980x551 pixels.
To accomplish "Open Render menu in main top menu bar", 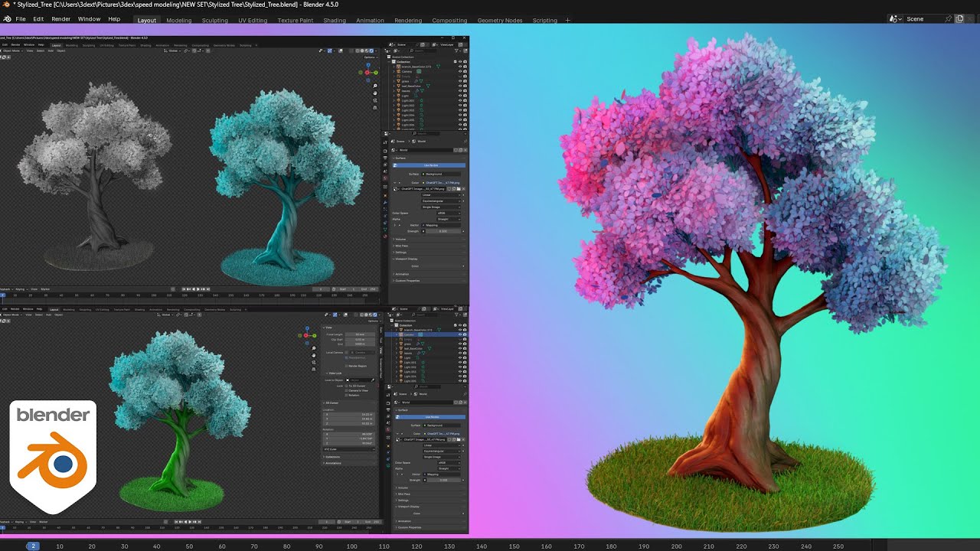I will pyautogui.click(x=60, y=19).
